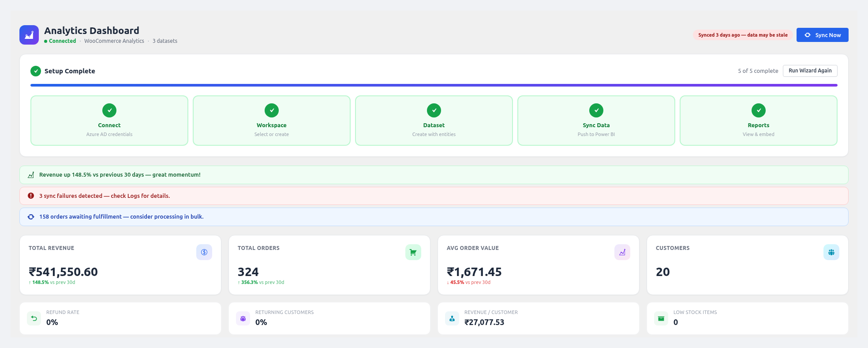The width and height of the screenshot is (868, 348).
Task: Open the Dataset step card label
Action: tap(434, 125)
